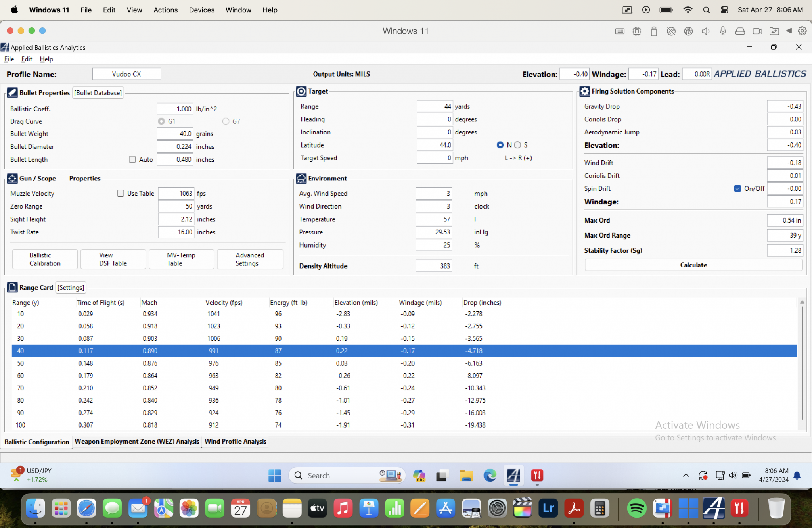Click the keyboard icon in Parallels toolbar
Viewport: 812px width, 528px height.
(620, 31)
